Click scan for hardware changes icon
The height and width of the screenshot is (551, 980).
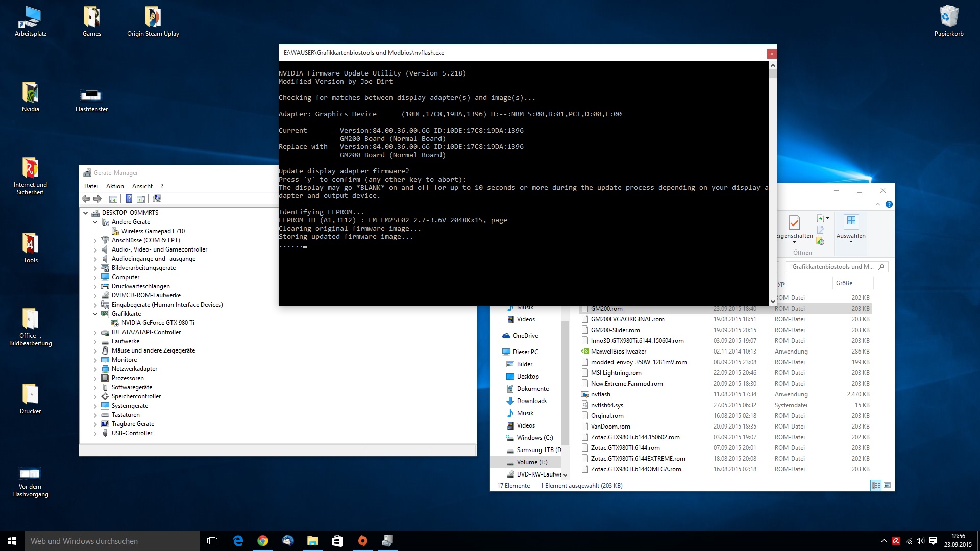(157, 198)
